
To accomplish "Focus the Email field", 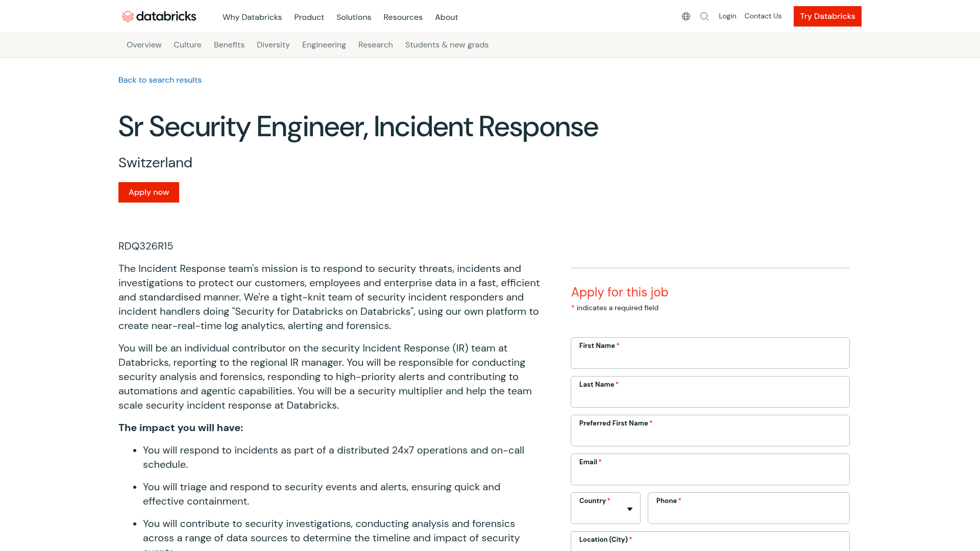I will (710, 469).
